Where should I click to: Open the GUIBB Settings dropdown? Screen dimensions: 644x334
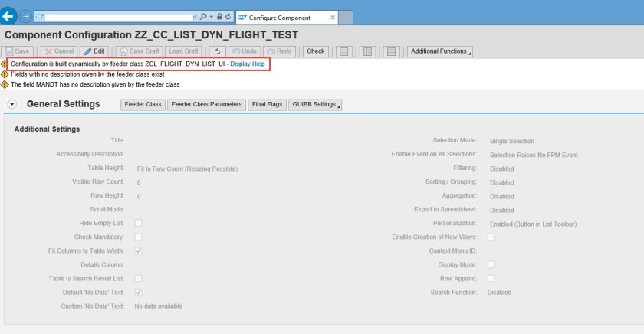pyautogui.click(x=315, y=105)
